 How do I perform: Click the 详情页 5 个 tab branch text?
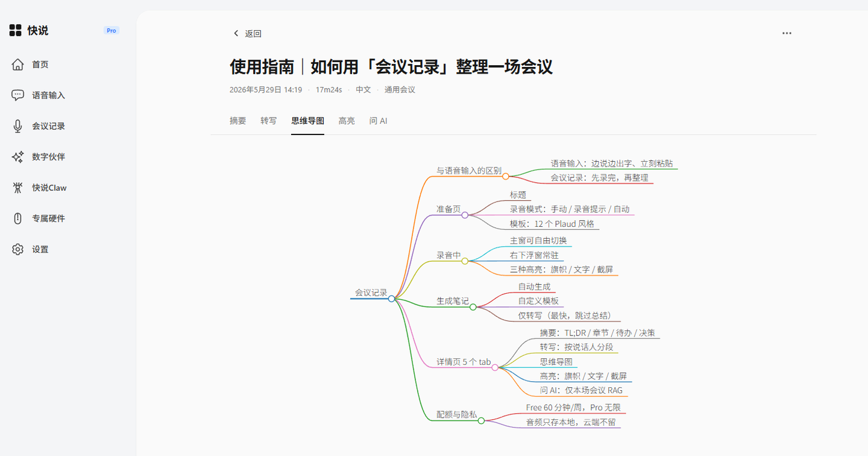click(x=464, y=363)
